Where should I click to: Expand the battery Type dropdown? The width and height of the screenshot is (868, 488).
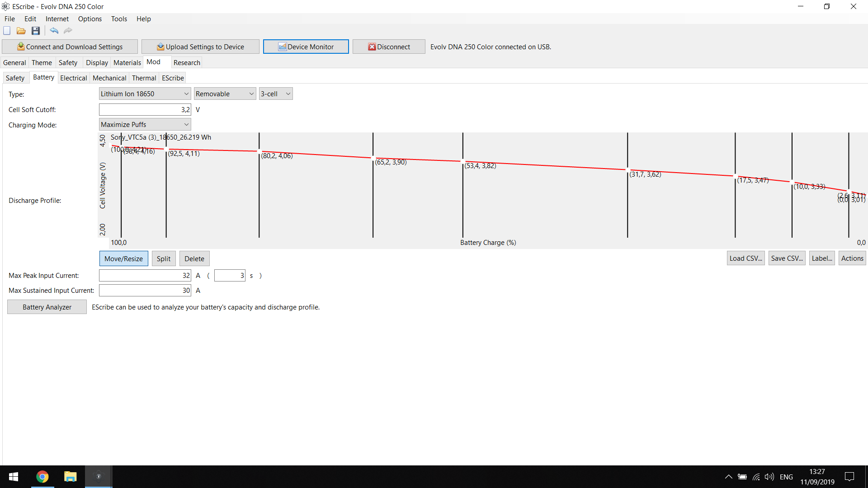(x=145, y=94)
